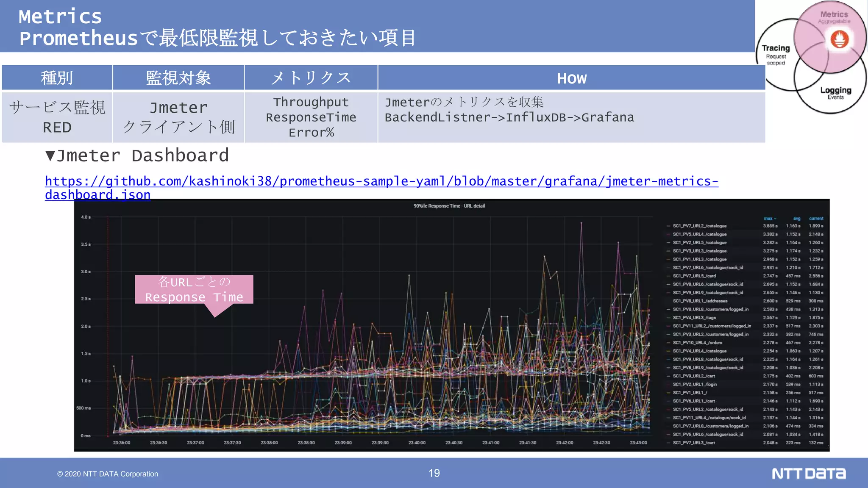Toggle series SC1_PV1_URL3_/catalogue in legend
Image resolution: width=868 pixels, height=488 pixels.
(700, 259)
